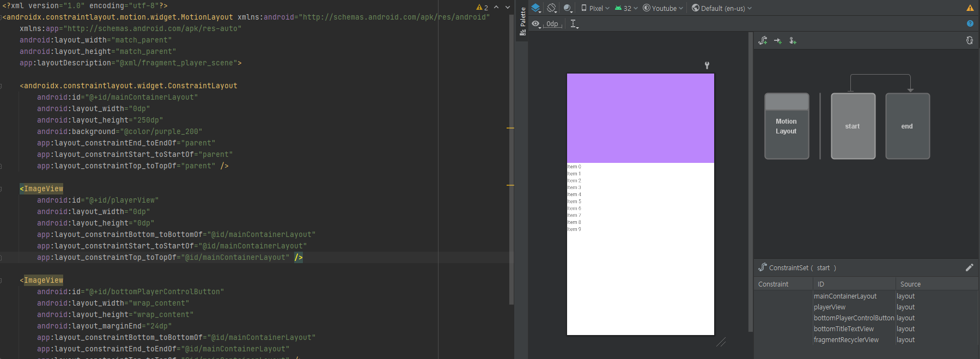The width and height of the screenshot is (980, 359).
Task: Open the orientation for preview menu
Action: point(552,8)
